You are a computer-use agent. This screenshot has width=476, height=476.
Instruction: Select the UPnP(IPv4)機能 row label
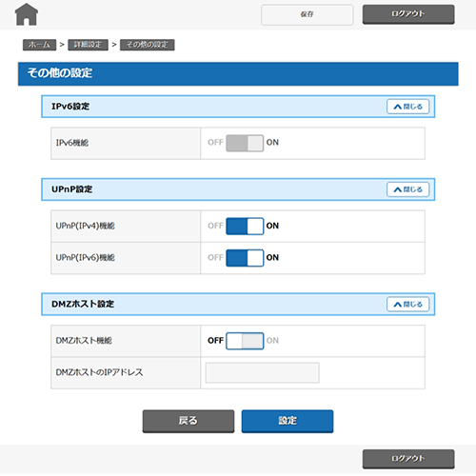pyautogui.click(x=86, y=226)
